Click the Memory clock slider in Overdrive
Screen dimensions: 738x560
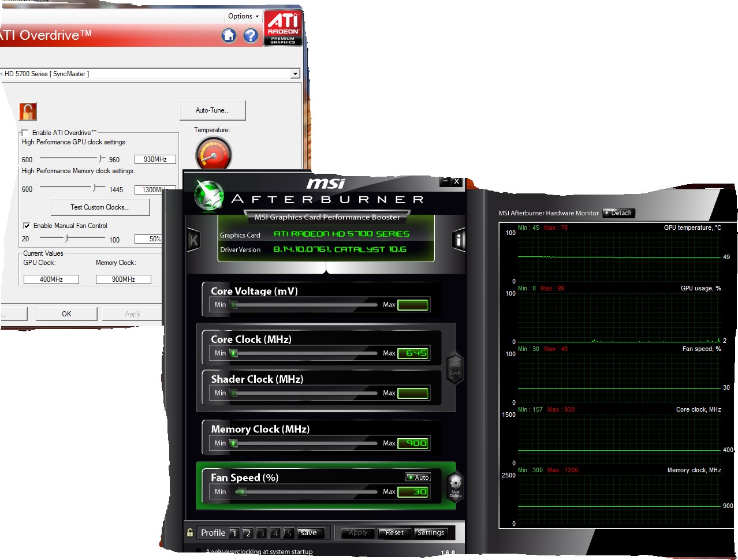click(73, 188)
